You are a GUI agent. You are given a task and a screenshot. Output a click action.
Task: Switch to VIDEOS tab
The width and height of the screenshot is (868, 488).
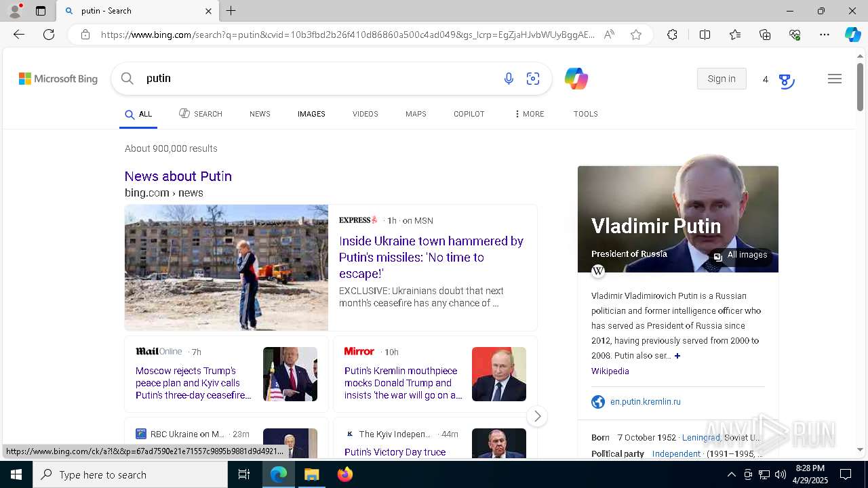(x=365, y=114)
